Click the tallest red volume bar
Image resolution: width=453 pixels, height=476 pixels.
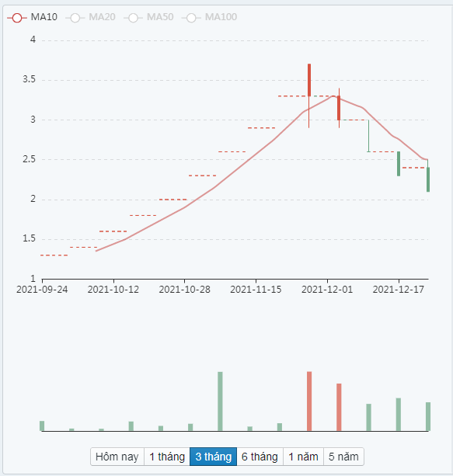click(309, 401)
